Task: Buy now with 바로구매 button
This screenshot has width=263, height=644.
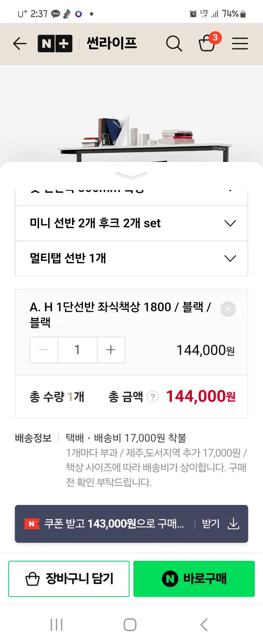Action: (x=194, y=579)
